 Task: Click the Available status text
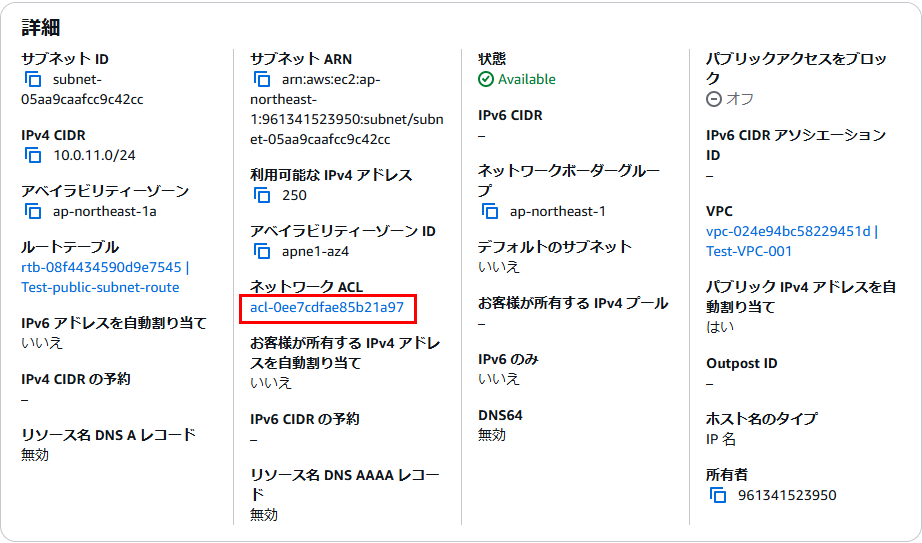click(527, 79)
